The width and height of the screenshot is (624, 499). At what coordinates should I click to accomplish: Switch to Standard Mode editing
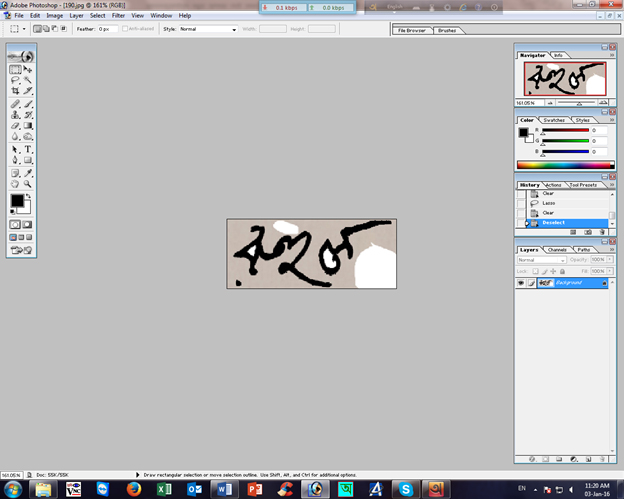(15, 225)
